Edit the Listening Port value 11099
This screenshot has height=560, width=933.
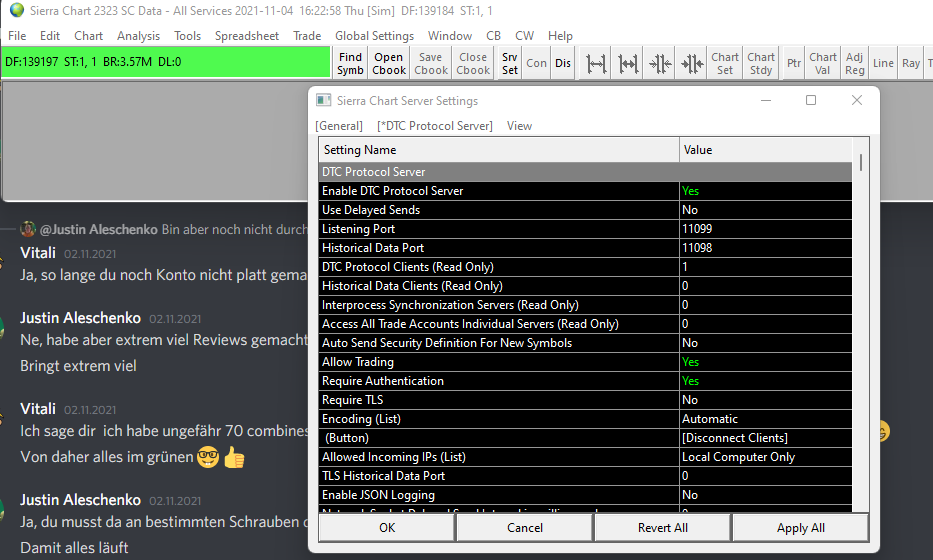[766, 229]
